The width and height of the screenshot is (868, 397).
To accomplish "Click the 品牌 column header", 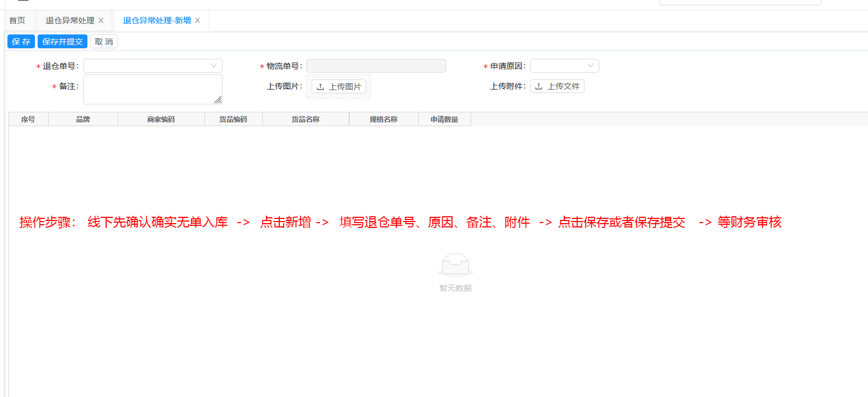I will [x=83, y=119].
